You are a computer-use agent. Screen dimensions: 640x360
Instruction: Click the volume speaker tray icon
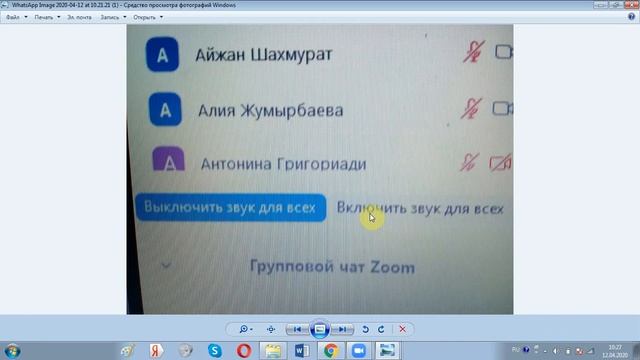(556, 351)
